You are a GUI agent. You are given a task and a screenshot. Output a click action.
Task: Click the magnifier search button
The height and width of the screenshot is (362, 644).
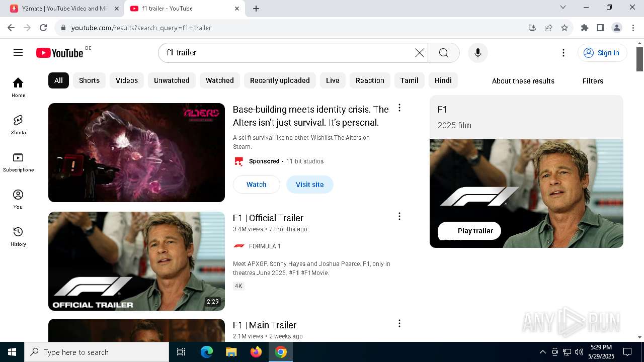pos(443,53)
